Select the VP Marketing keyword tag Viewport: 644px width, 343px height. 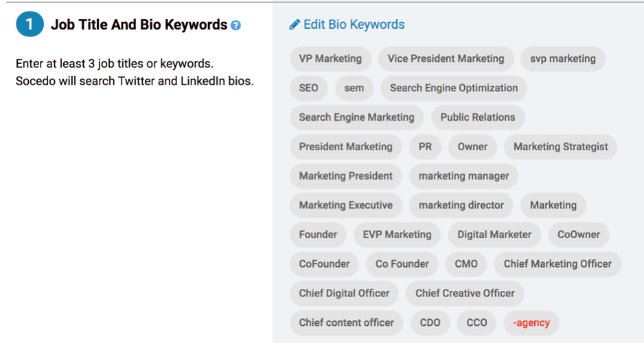click(x=330, y=59)
